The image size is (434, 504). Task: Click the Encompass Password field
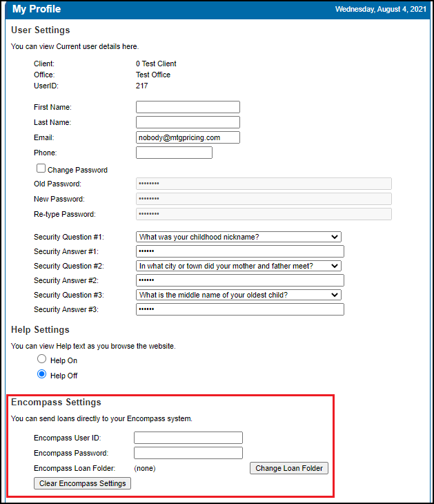click(188, 453)
